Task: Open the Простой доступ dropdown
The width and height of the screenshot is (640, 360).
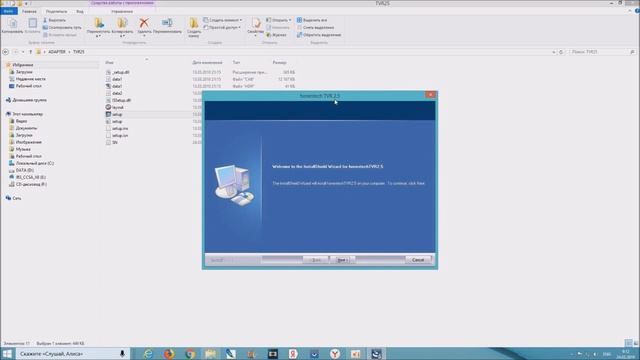Action: 222,27
